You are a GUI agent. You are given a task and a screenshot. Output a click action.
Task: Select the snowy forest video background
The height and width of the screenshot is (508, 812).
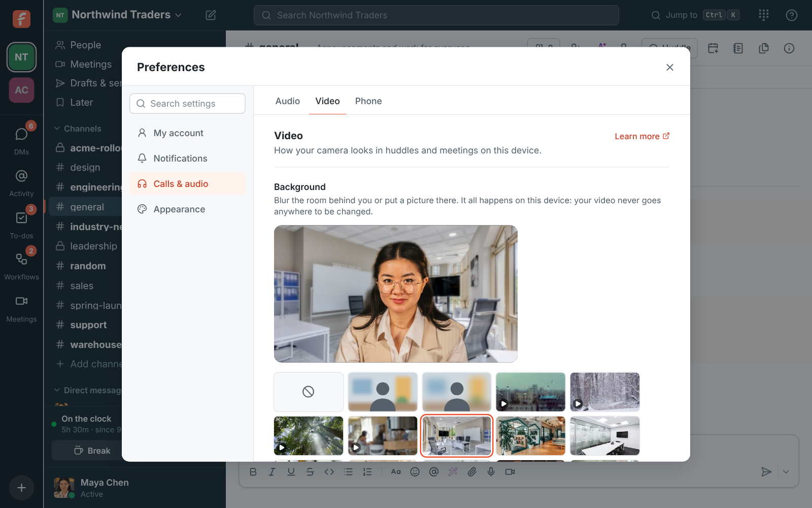point(605,392)
